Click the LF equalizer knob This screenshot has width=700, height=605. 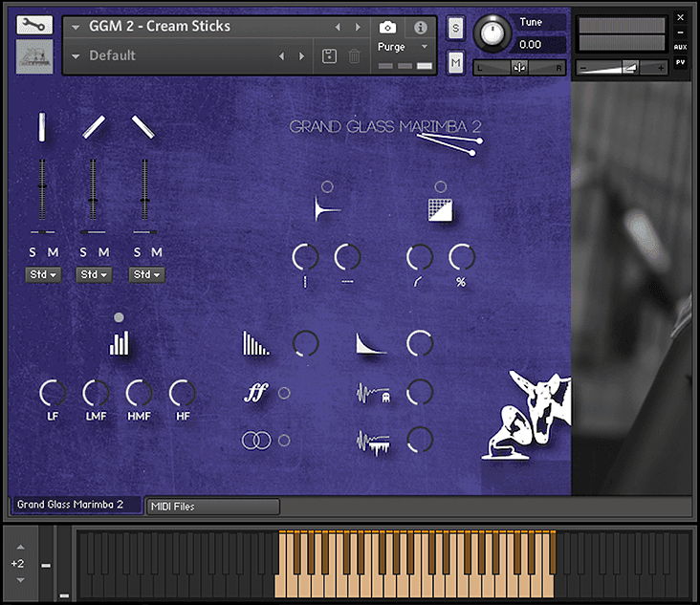tap(53, 393)
